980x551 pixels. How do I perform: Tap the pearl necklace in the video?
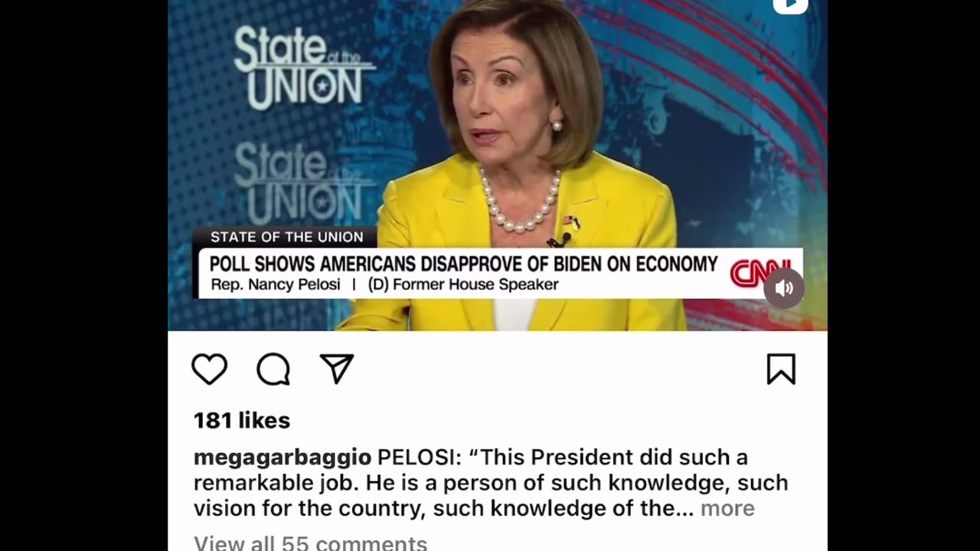coord(521,201)
